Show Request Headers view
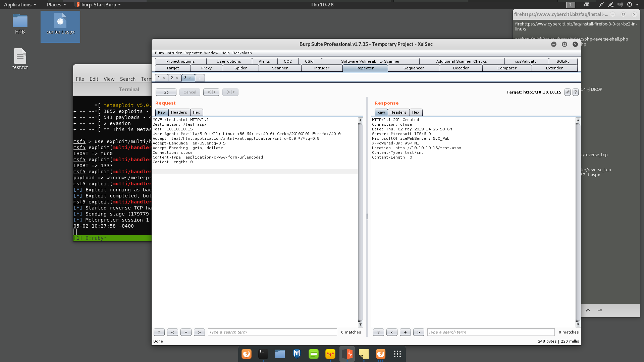 (x=179, y=112)
